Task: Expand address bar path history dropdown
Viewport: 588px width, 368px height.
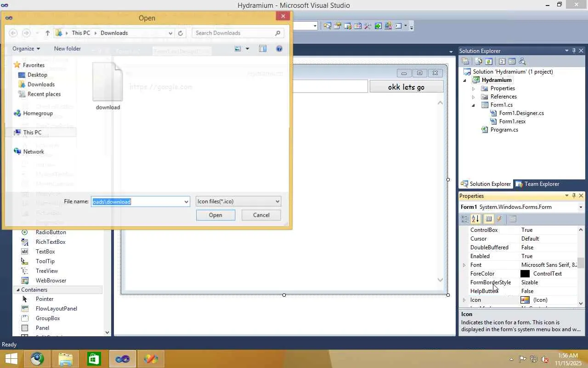Action: [x=170, y=33]
